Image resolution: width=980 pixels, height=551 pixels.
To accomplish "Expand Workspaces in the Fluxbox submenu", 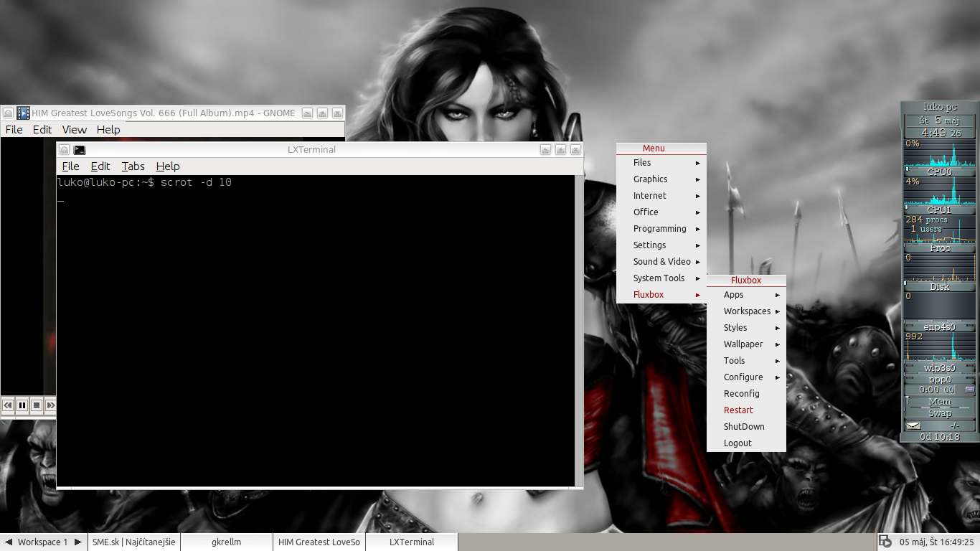I will point(746,311).
